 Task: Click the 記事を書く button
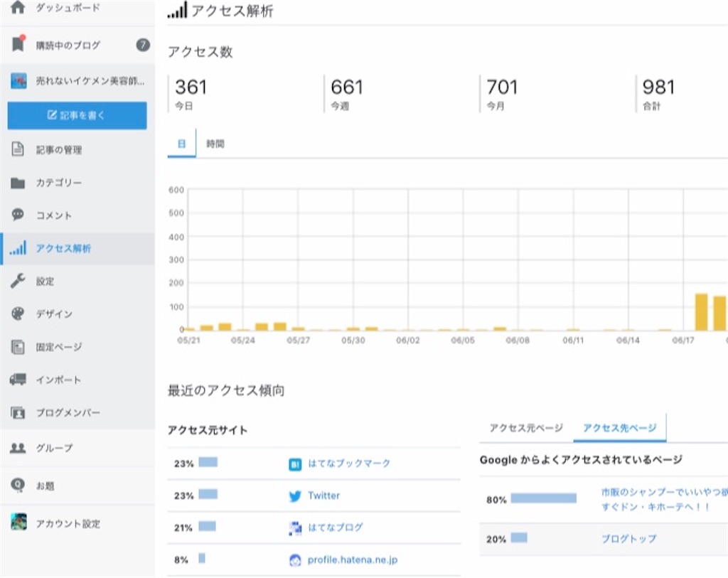pos(77,115)
